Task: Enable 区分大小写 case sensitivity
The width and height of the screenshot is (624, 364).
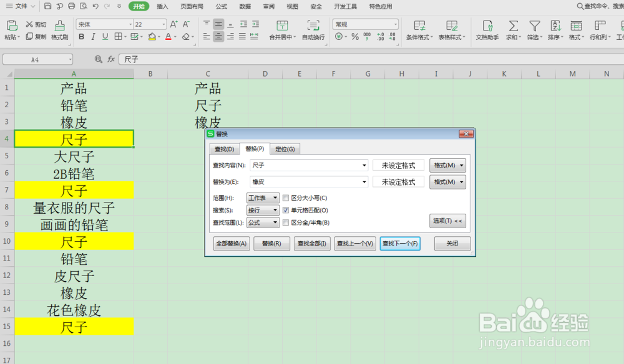Action: click(285, 197)
